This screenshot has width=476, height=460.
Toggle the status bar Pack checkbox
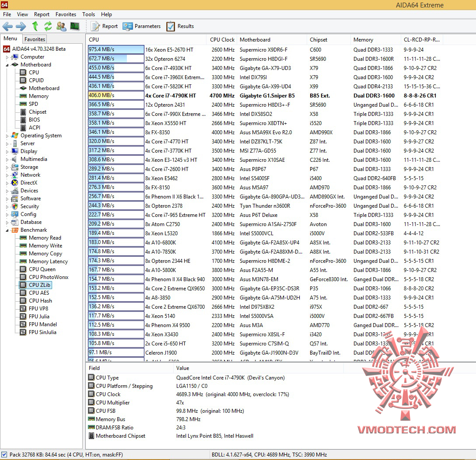coord(4,455)
